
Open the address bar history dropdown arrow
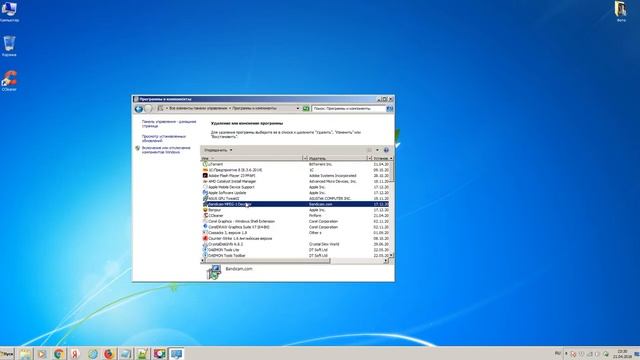click(x=298, y=109)
